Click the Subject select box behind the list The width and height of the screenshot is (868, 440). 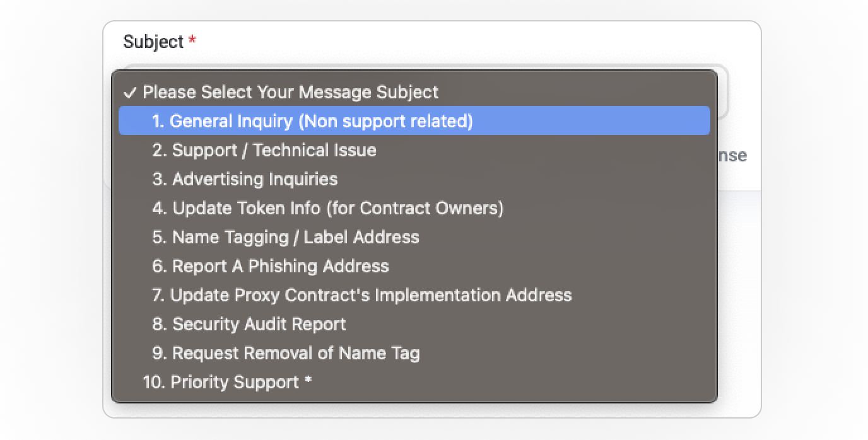tap(722, 95)
